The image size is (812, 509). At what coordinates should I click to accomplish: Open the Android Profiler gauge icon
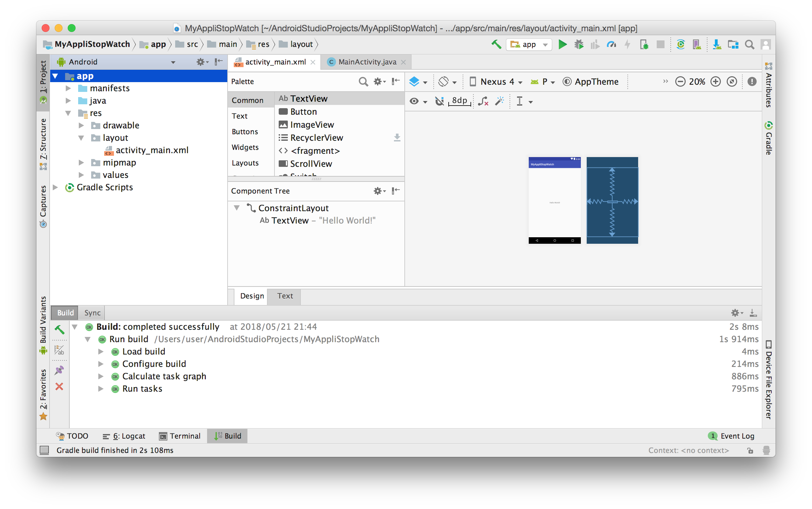point(611,44)
